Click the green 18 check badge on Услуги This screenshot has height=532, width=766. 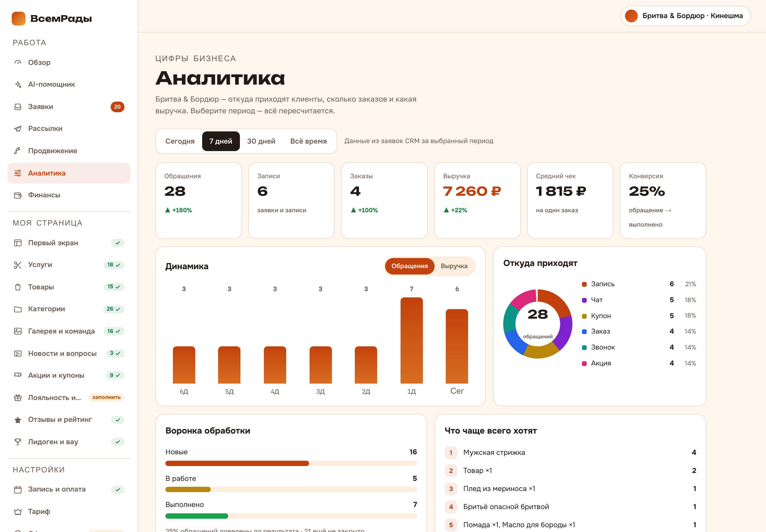coord(114,265)
